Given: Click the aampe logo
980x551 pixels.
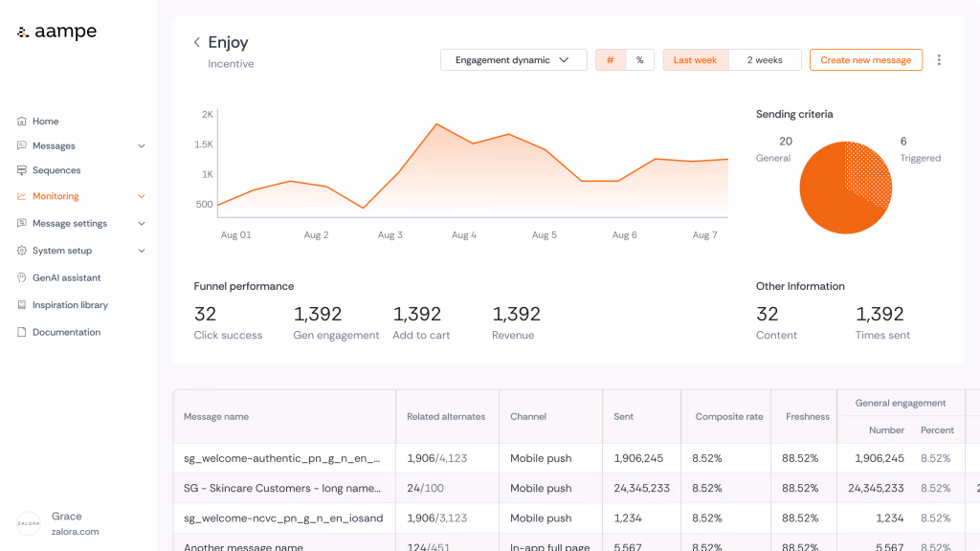Looking at the screenshot, I should tap(56, 32).
